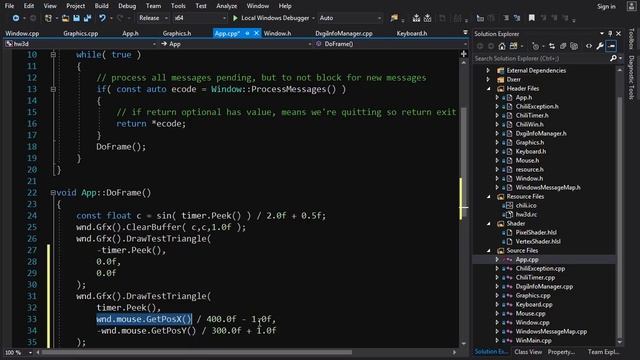This screenshot has width=640, height=360.
Task: Collapse the Shader folder
Action: pos(489,224)
